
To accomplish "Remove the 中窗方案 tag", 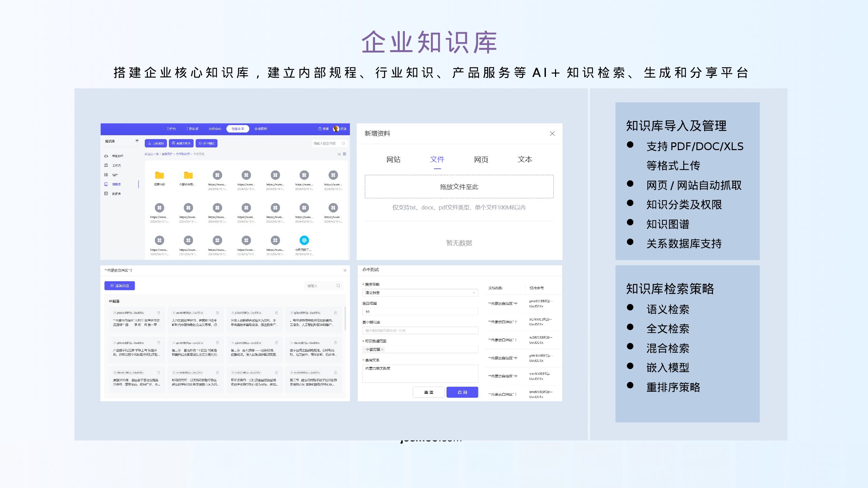I will coord(382,349).
